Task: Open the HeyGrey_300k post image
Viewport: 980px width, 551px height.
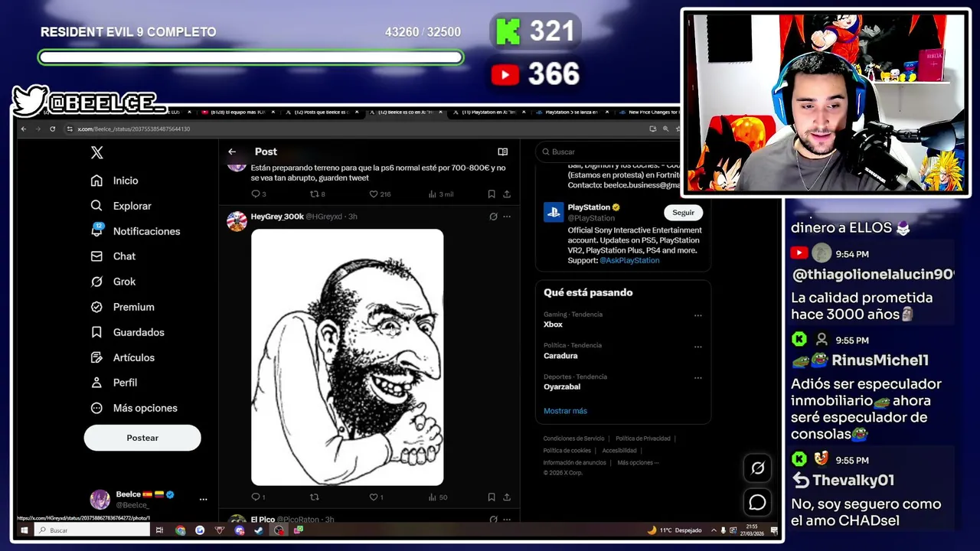Action: point(347,357)
